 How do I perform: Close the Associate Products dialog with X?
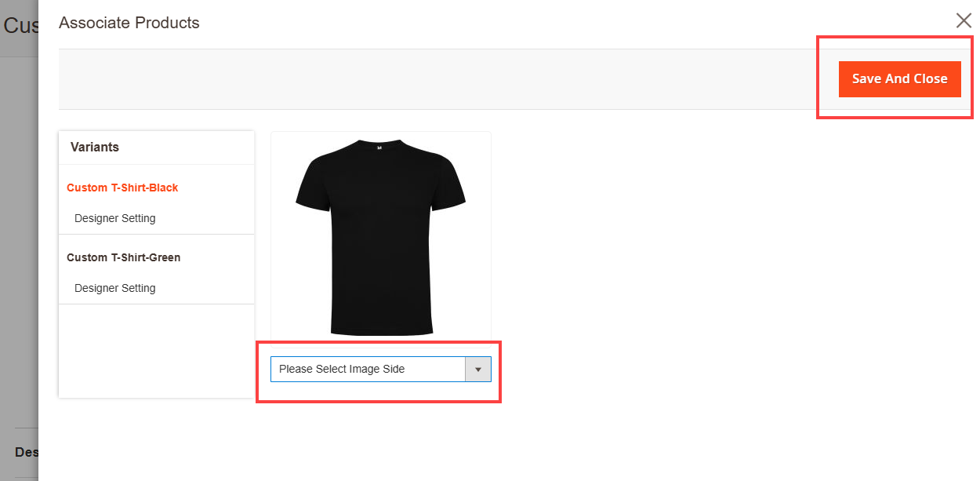click(x=964, y=21)
